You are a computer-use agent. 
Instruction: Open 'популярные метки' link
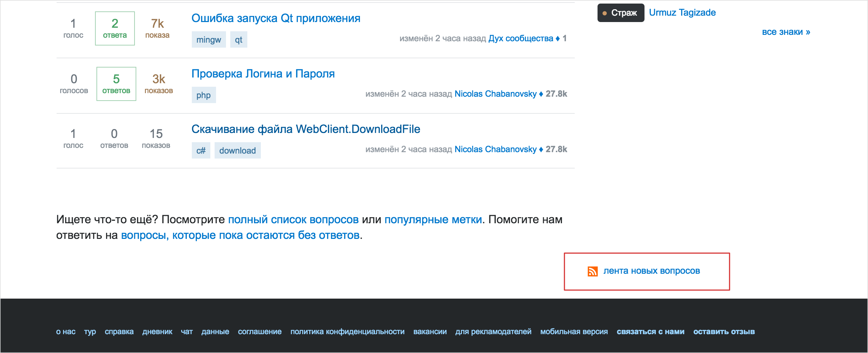(x=433, y=220)
